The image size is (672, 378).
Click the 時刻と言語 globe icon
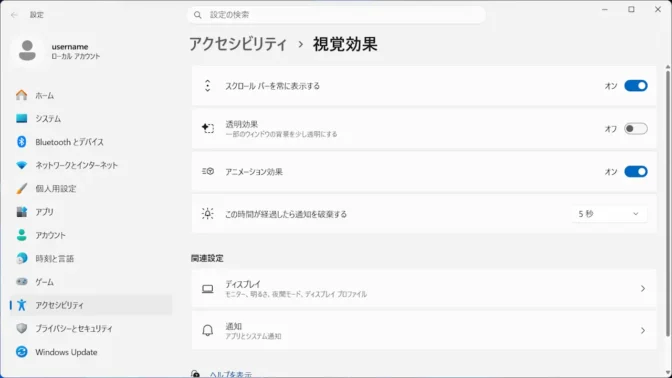[x=21, y=258]
